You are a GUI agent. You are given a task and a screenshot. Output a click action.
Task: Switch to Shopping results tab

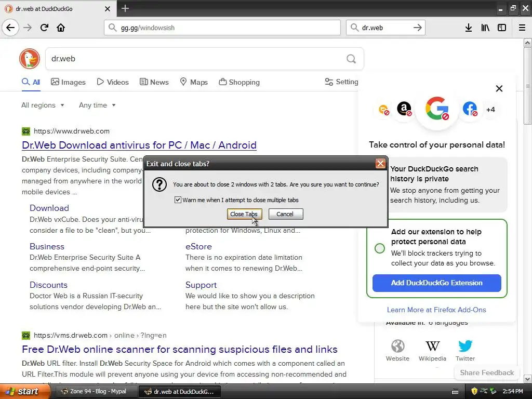coord(239,82)
